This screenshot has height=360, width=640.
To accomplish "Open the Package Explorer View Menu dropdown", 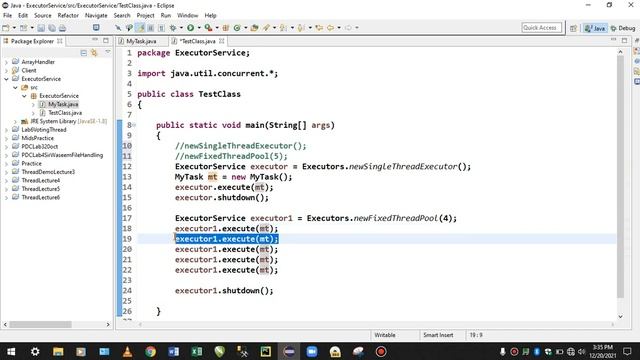I will (x=107, y=52).
